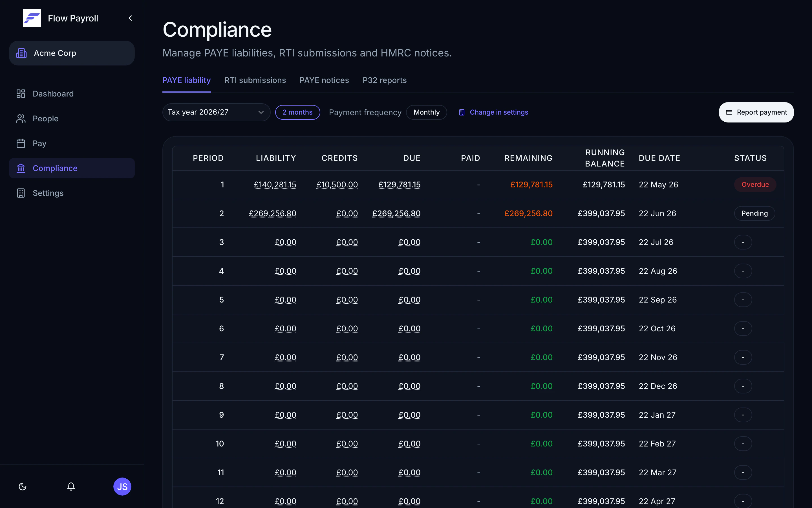Open the Acme Corp company switcher
812x508 pixels.
[x=72, y=53]
